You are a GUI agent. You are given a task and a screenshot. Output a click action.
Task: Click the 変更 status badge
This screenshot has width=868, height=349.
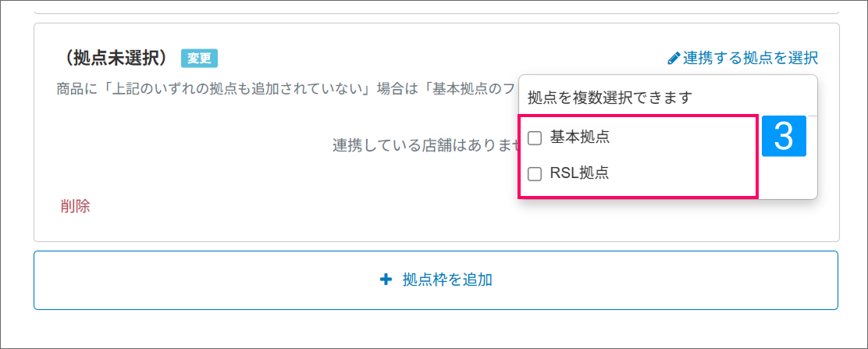point(199,59)
